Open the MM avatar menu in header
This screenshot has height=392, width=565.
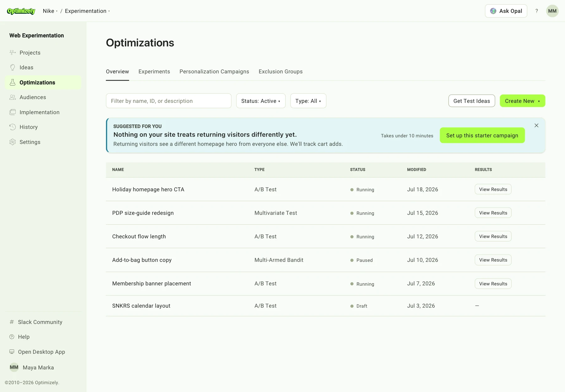(x=552, y=11)
